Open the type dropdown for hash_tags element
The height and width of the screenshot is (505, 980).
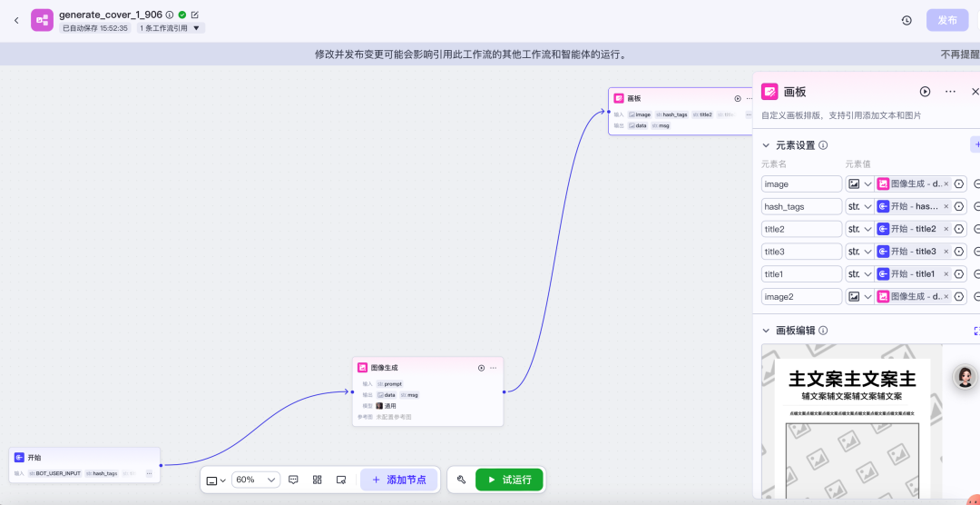point(859,206)
